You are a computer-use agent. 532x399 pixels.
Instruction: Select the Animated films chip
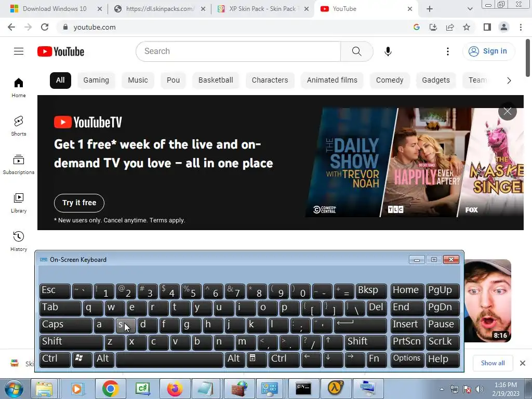tap(332, 81)
